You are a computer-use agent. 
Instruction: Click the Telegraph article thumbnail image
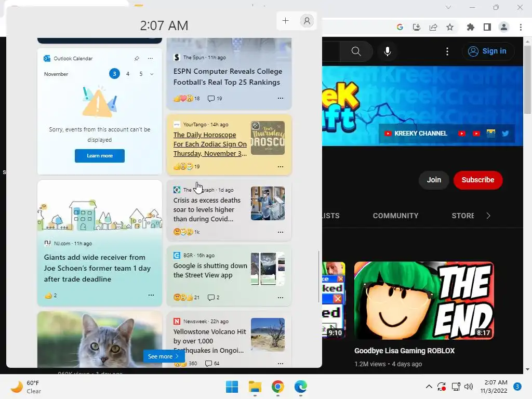pyautogui.click(x=268, y=203)
